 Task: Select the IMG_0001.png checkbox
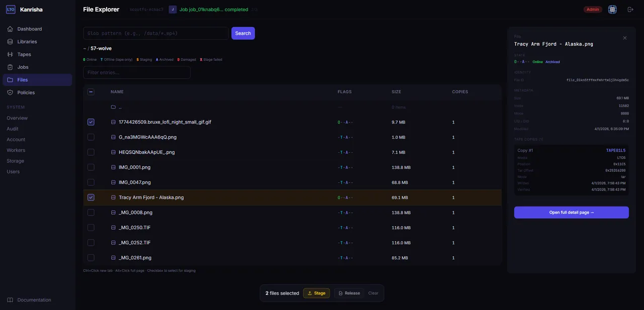tap(91, 167)
